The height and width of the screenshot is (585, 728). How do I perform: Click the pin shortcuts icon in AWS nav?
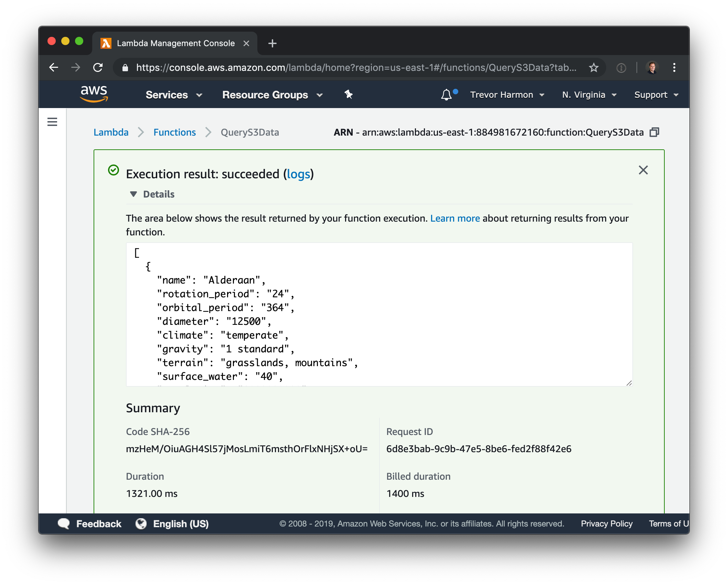point(349,94)
